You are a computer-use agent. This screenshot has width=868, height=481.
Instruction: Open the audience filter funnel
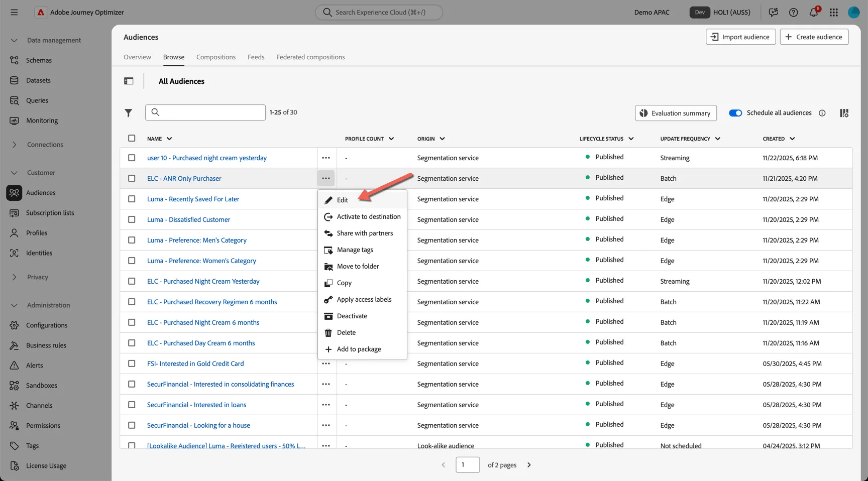(x=129, y=113)
